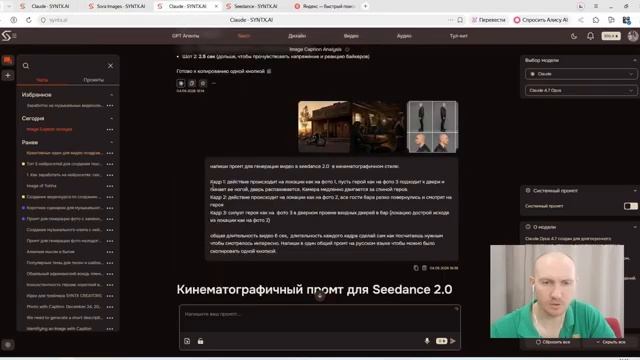The image size is (640, 360).
Task: Collapse the Сегодня section
Action: [111, 118]
